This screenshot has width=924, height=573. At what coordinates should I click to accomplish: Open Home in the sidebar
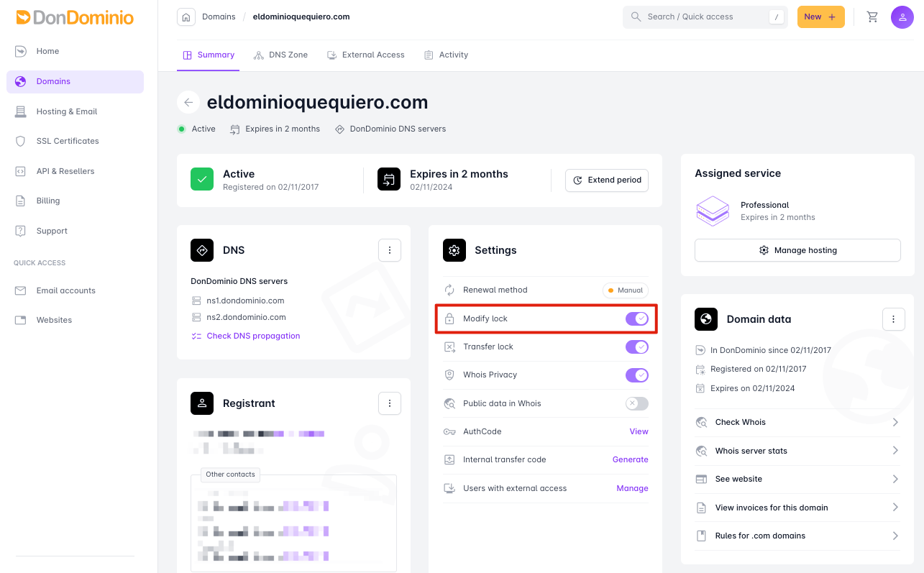(x=75, y=51)
